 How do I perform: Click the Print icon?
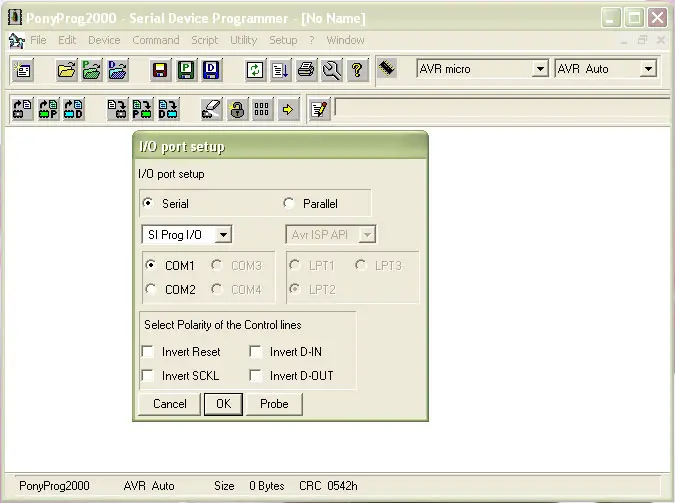(306, 70)
